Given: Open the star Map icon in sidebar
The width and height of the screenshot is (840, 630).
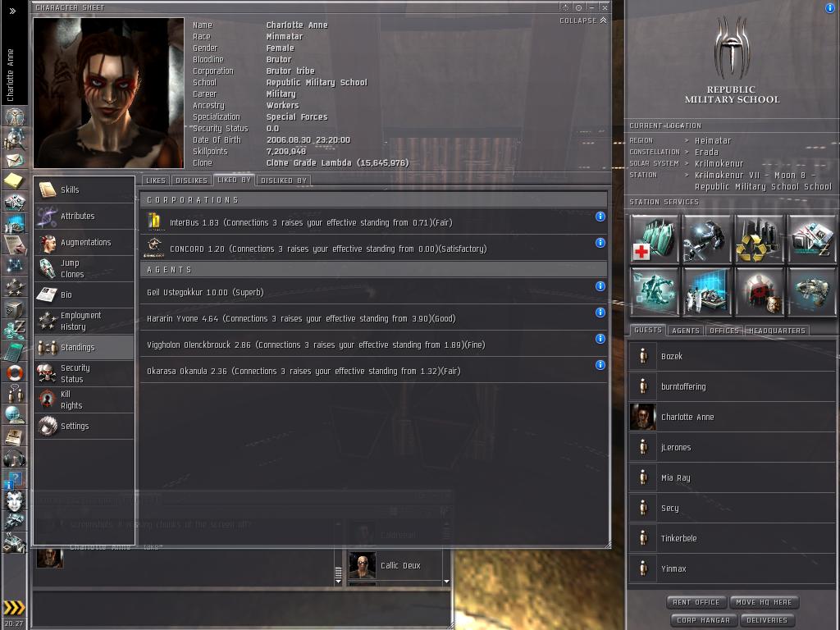Looking at the screenshot, I should [x=15, y=265].
